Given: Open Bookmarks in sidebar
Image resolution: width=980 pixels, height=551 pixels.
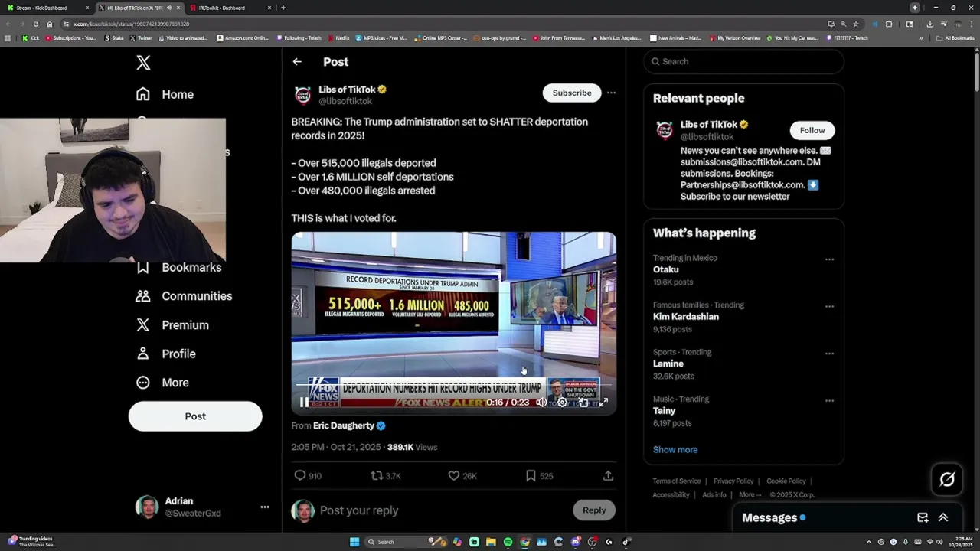Looking at the screenshot, I should click(178, 267).
